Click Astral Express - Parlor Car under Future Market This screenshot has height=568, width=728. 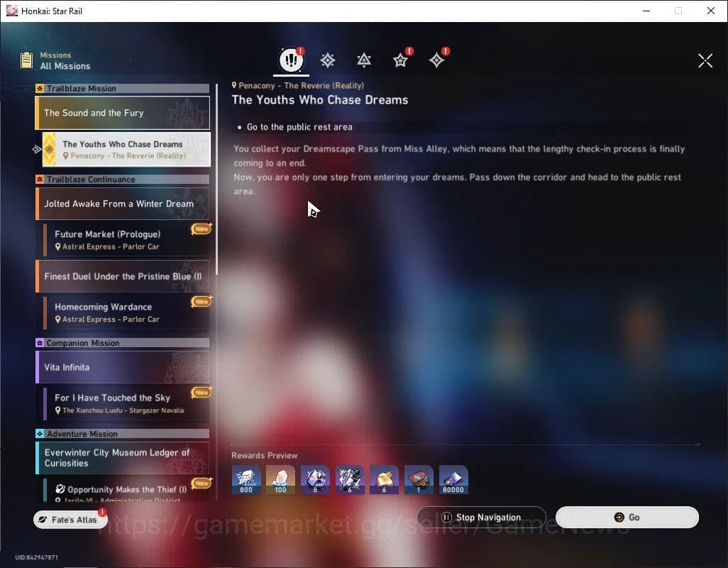(x=111, y=246)
